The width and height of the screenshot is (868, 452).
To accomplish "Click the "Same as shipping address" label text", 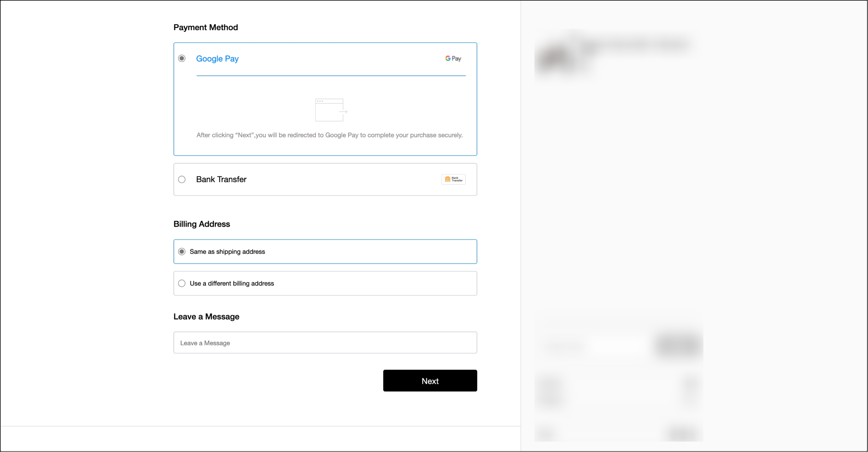I will (227, 252).
